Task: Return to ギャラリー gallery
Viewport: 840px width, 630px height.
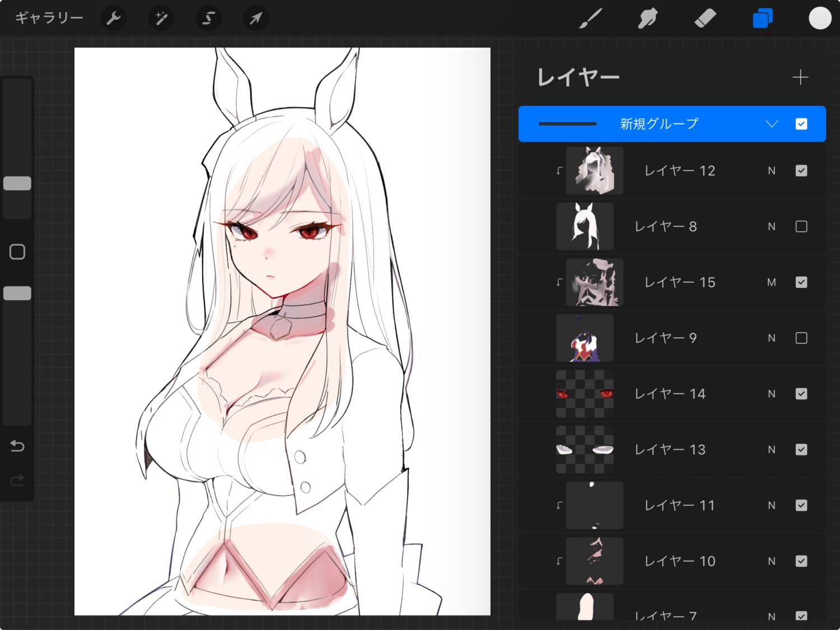Action: pyautogui.click(x=49, y=18)
